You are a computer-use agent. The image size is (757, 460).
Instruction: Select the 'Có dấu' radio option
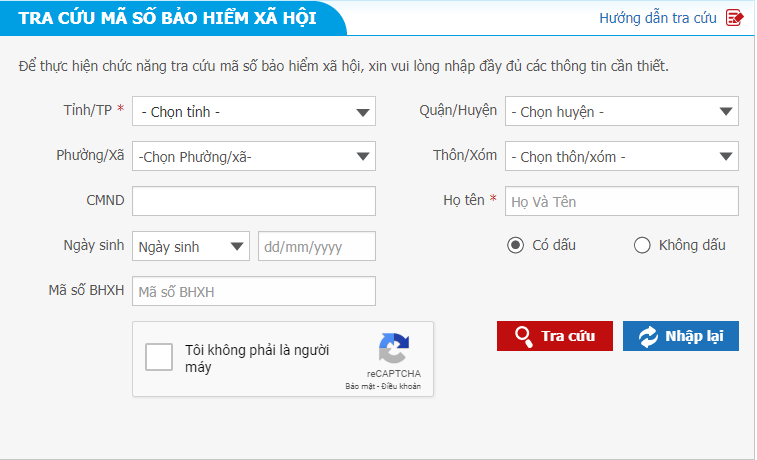[515, 245]
